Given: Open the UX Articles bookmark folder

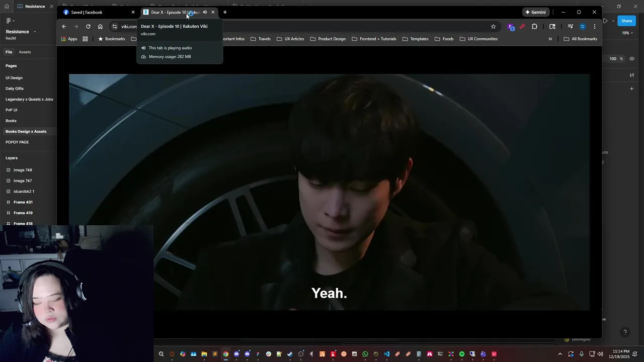Looking at the screenshot, I should (x=290, y=39).
